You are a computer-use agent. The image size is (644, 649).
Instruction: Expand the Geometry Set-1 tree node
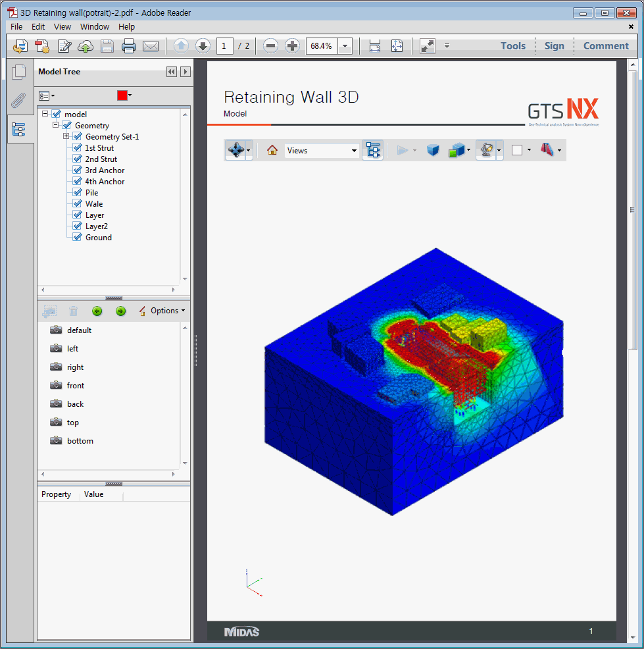pos(66,137)
